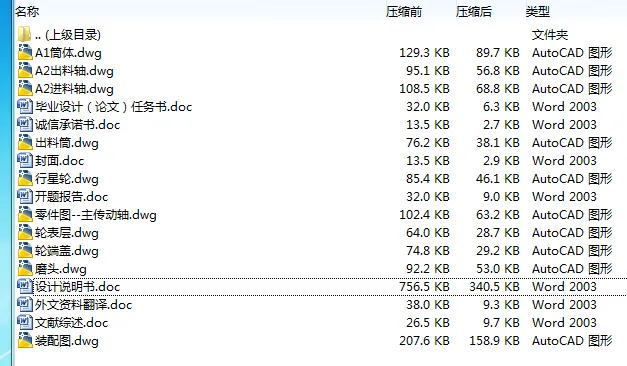Select the file name 轮表层.dwg

67,233
